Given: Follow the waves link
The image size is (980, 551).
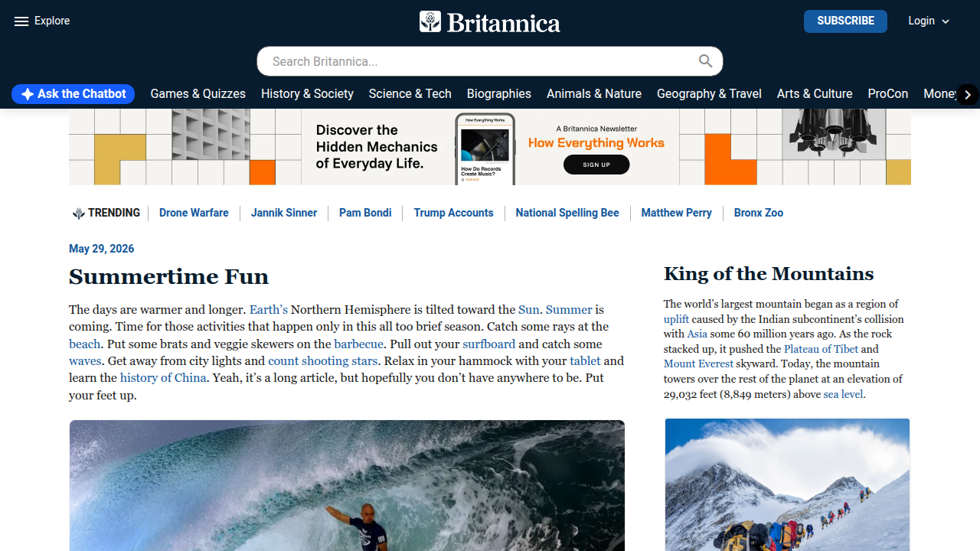Looking at the screenshot, I should (85, 360).
